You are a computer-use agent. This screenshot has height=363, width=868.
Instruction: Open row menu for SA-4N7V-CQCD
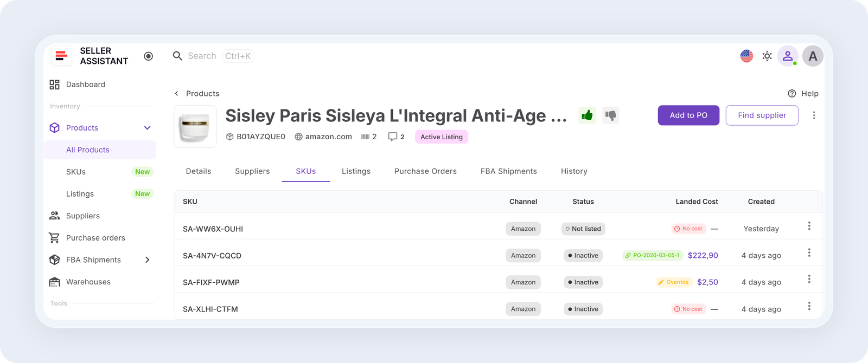pyautogui.click(x=809, y=252)
